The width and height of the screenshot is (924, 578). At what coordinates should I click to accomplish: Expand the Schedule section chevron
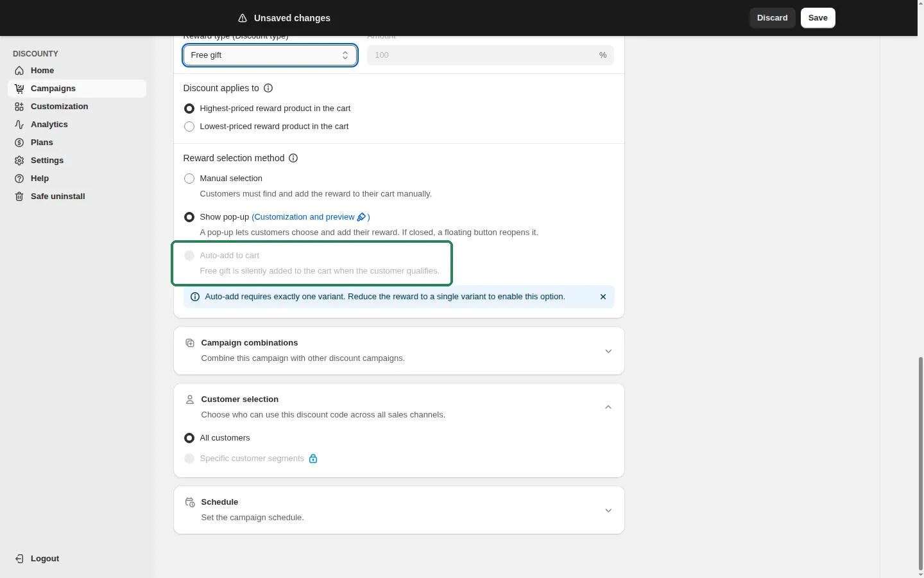click(608, 511)
